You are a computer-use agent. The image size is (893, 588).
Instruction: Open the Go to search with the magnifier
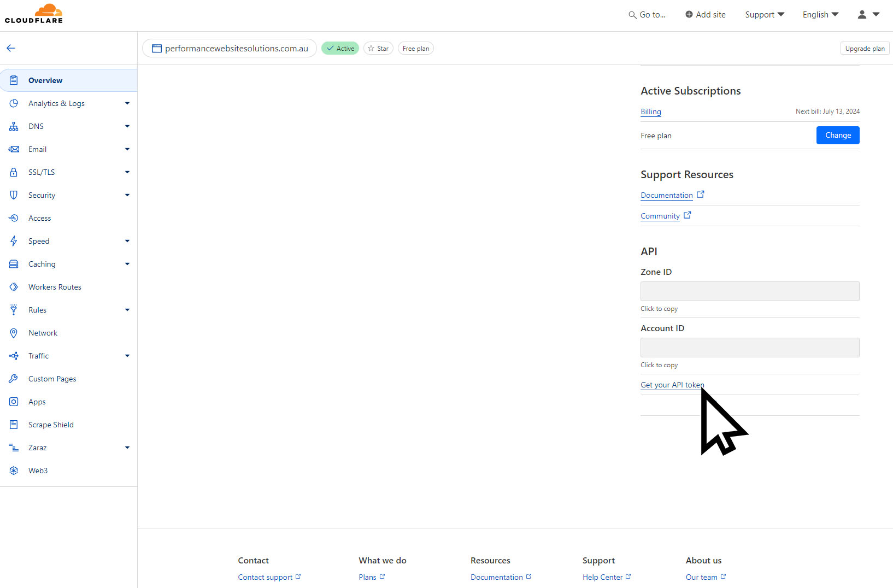632,15
